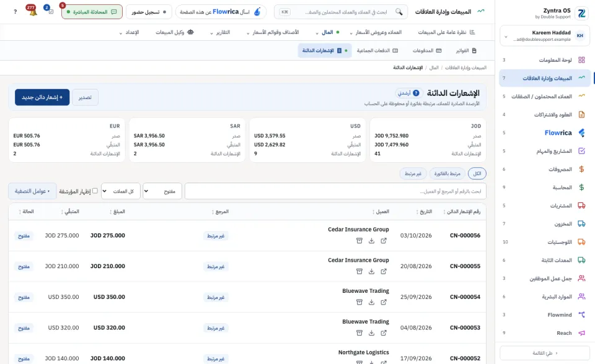Open المشاريع والمهام in sidebar

[545, 151]
